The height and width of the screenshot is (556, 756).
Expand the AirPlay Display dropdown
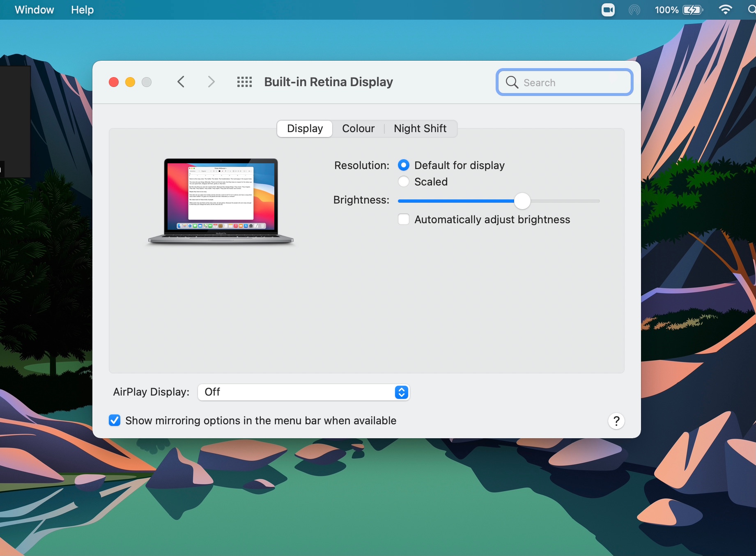point(303,392)
